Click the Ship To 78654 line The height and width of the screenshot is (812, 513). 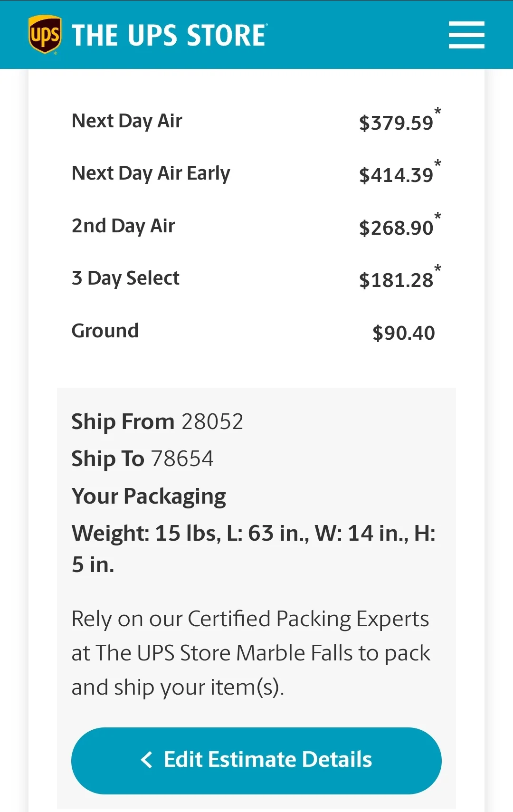click(142, 459)
